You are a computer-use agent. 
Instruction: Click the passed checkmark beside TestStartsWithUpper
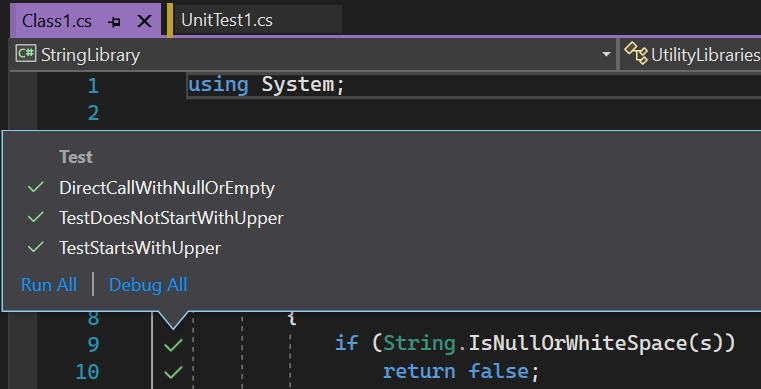tap(36, 247)
